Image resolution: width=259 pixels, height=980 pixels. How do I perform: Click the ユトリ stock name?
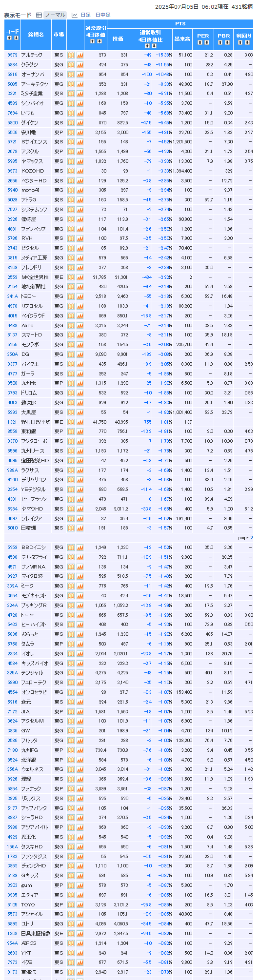coord(27,923)
